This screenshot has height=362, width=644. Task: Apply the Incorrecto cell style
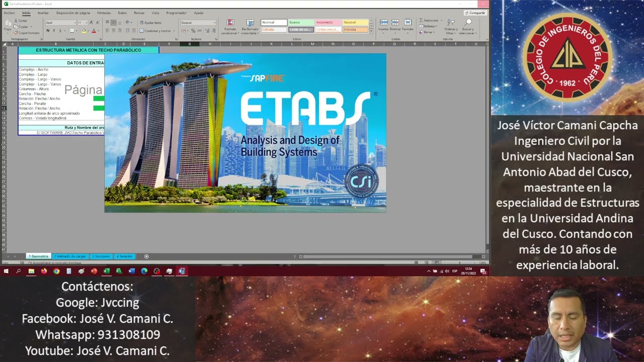click(328, 23)
